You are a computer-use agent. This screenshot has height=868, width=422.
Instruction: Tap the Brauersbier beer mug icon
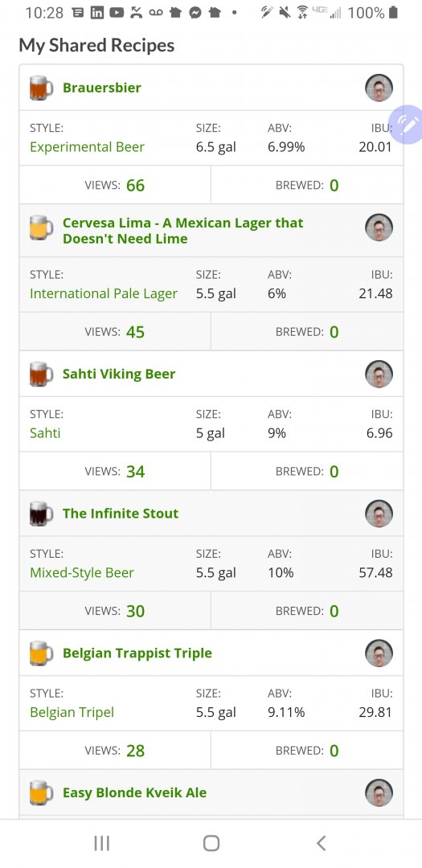[41, 88]
